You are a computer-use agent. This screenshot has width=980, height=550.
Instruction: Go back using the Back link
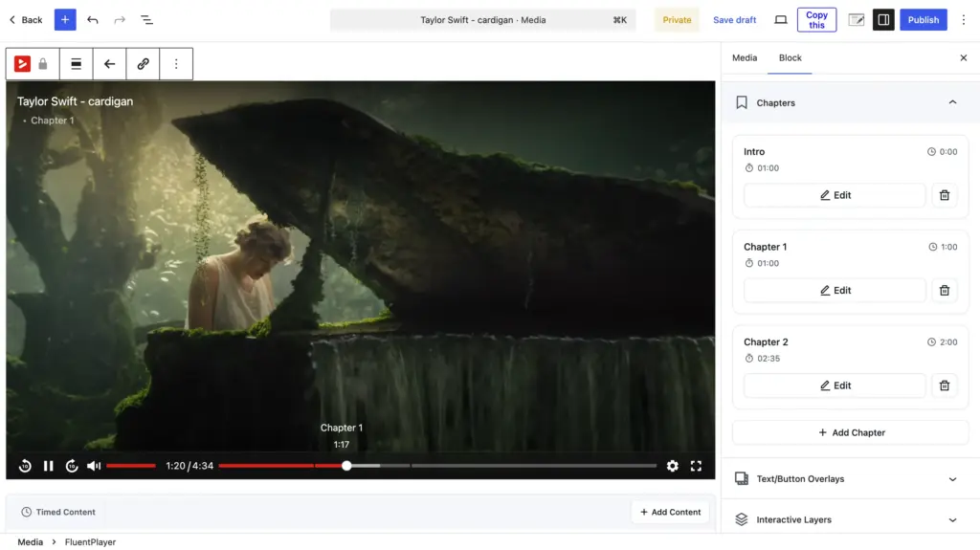(26, 20)
